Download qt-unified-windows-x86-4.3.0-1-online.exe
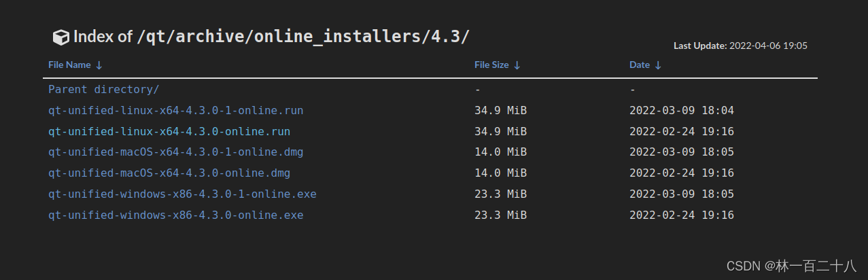This screenshot has height=280, width=868. (x=182, y=194)
